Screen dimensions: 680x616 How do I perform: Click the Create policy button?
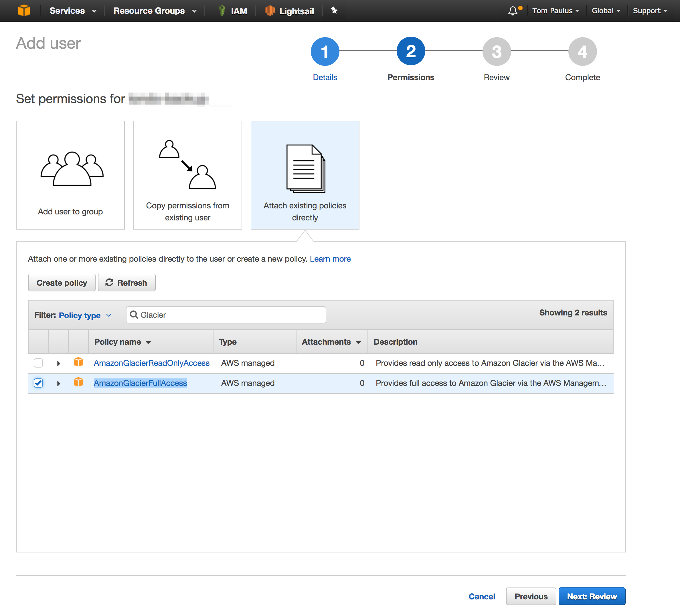(x=60, y=283)
